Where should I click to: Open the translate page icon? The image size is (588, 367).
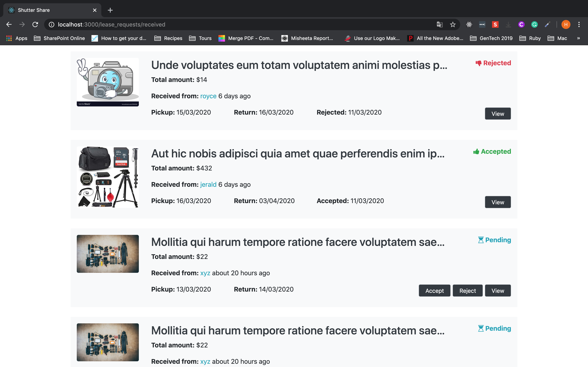pyautogui.click(x=440, y=24)
